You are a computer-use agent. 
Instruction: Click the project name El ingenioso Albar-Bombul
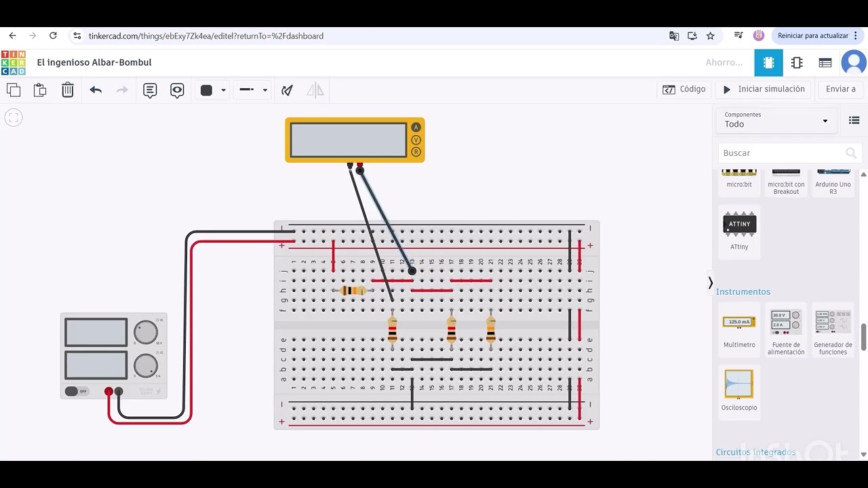94,62
